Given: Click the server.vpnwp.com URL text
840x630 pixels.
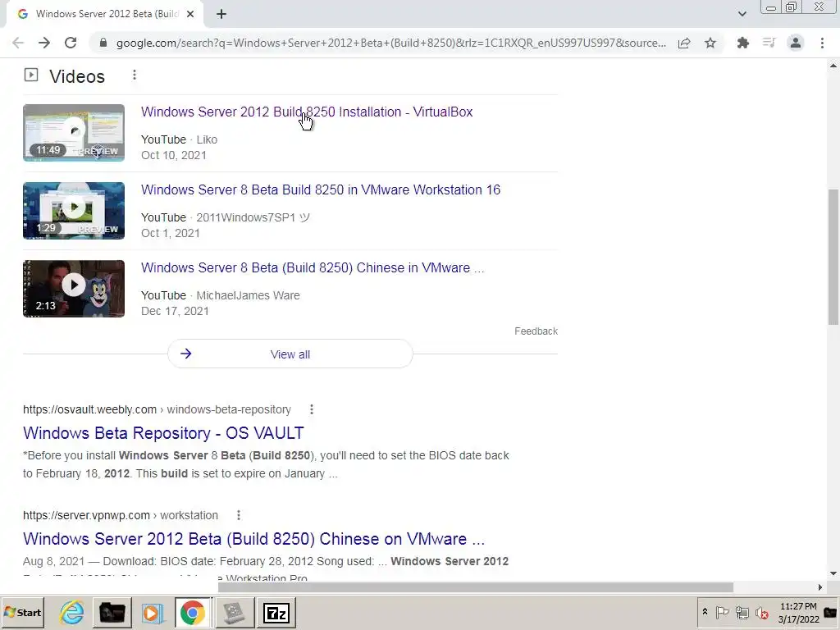Looking at the screenshot, I should coord(121,515).
